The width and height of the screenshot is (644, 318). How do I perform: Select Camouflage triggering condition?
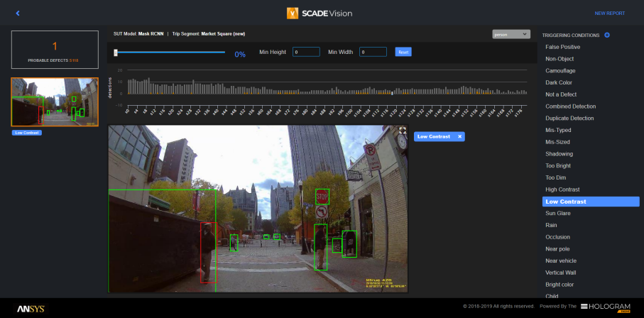[x=560, y=71]
